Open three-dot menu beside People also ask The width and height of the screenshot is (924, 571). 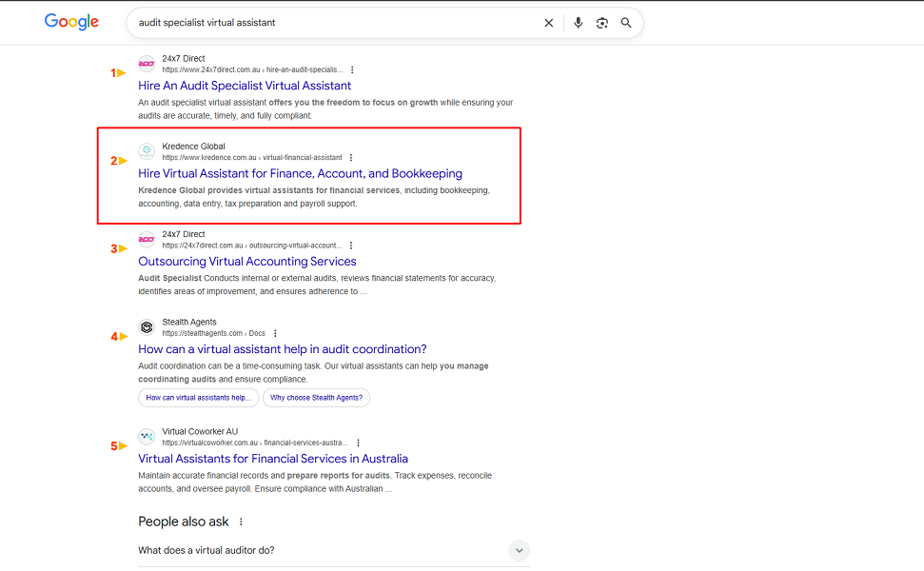pos(241,522)
